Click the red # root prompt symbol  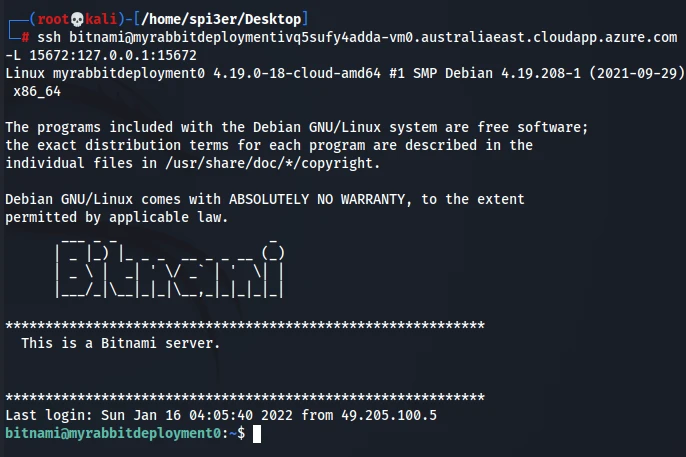coord(26,36)
